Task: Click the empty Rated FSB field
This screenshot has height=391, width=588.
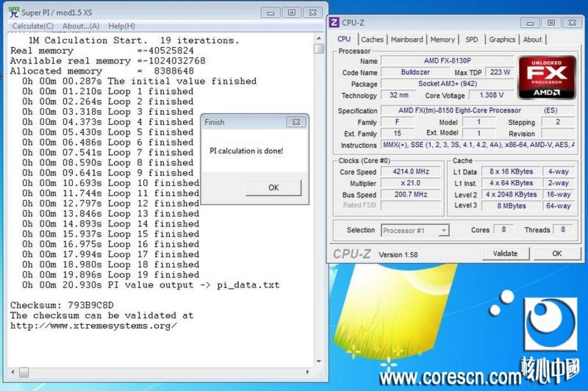Action: click(x=411, y=205)
